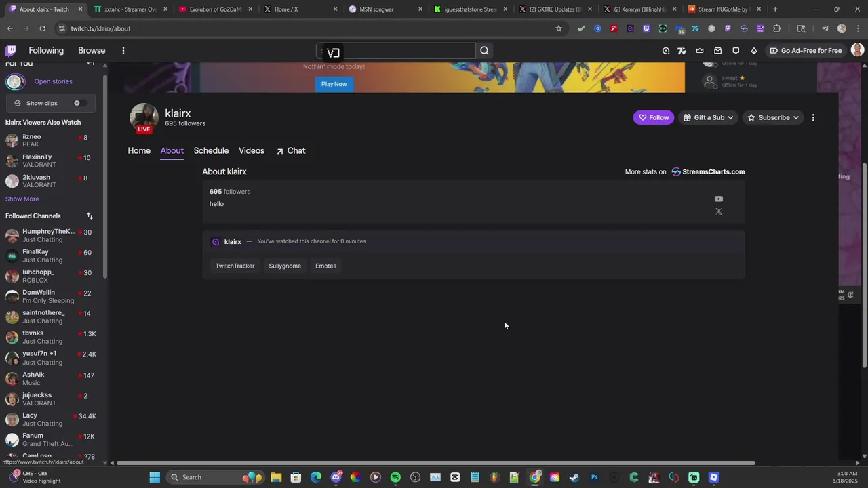Follow the klairx channel
Screen dimensions: 868x488
pyautogui.click(x=654, y=117)
